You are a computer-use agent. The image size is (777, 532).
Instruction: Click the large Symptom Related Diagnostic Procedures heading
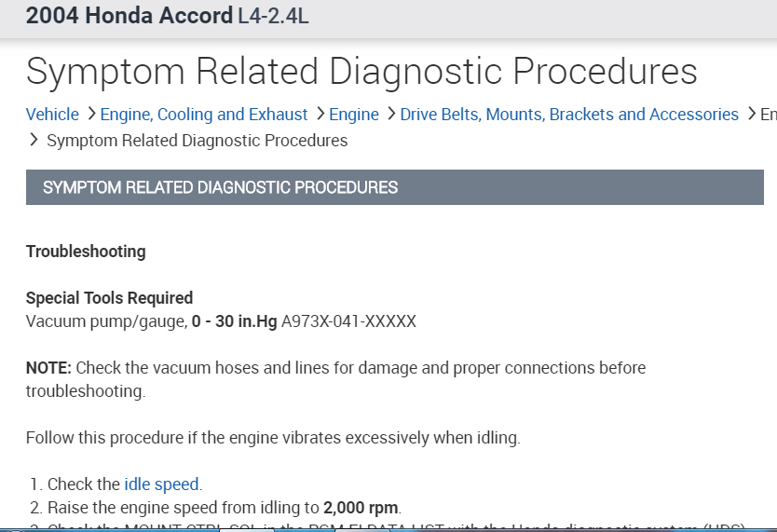(x=361, y=71)
